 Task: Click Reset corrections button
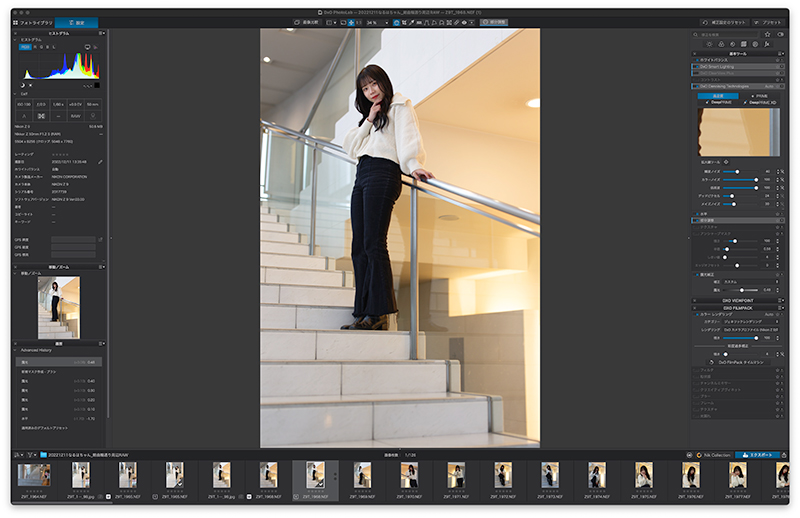pyautogui.click(x=724, y=22)
